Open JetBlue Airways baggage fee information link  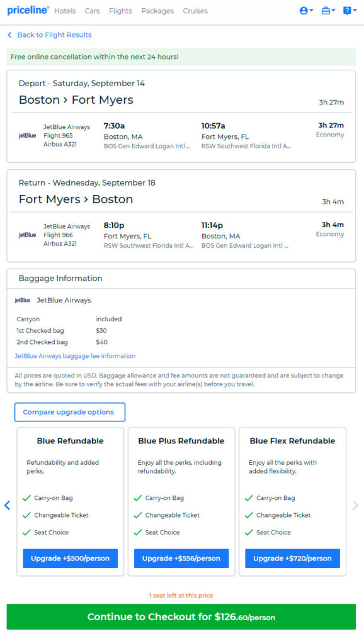(75, 356)
